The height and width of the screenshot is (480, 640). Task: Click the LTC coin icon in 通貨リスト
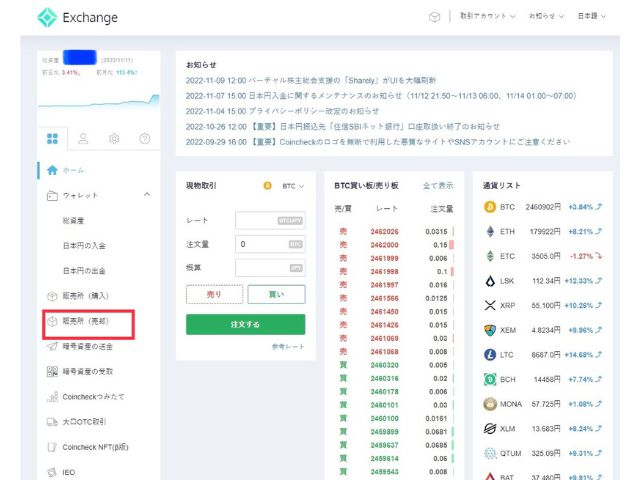490,355
